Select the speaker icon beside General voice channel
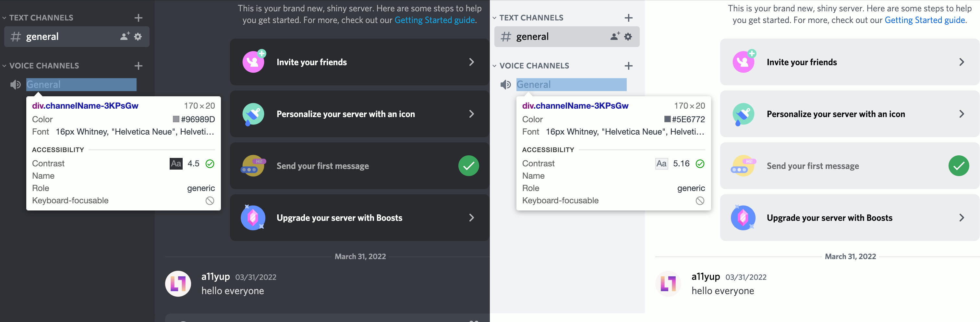Image resolution: width=980 pixels, height=322 pixels. pos(15,84)
